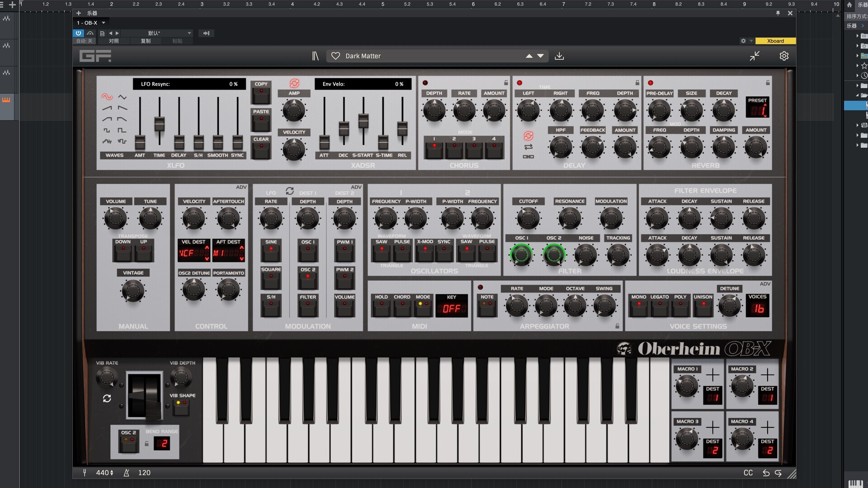This screenshot has width=868, height=488.
Task: Click the sidechain arrow button in host toolbar
Action: tap(206, 33)
